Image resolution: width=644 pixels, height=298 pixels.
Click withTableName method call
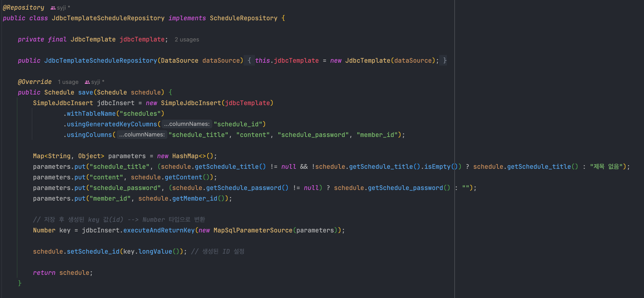pyautogui.click(x=91, y=114)
